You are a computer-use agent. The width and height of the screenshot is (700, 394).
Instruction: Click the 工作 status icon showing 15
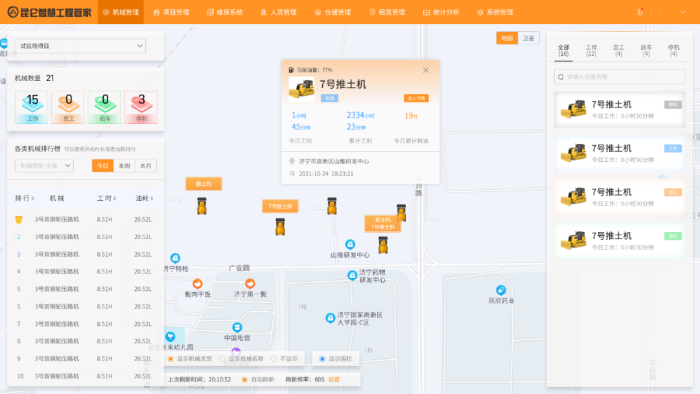click(32, 107)
